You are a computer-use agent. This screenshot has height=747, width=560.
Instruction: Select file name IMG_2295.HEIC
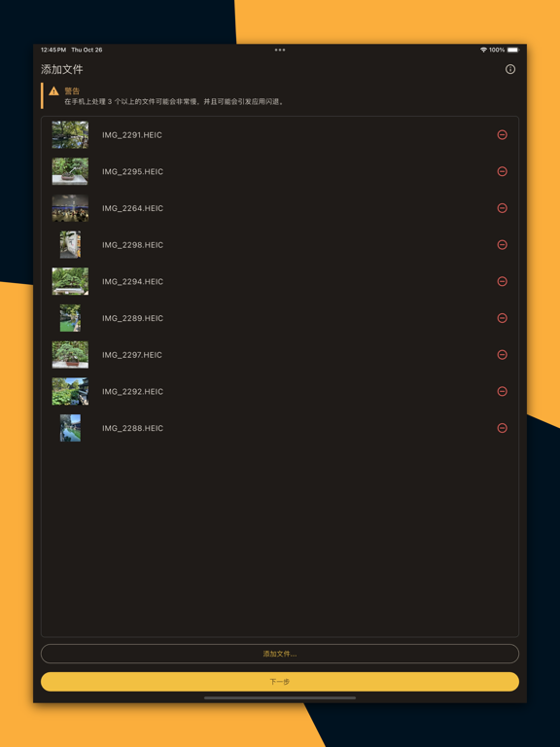[x=132, y=172]
